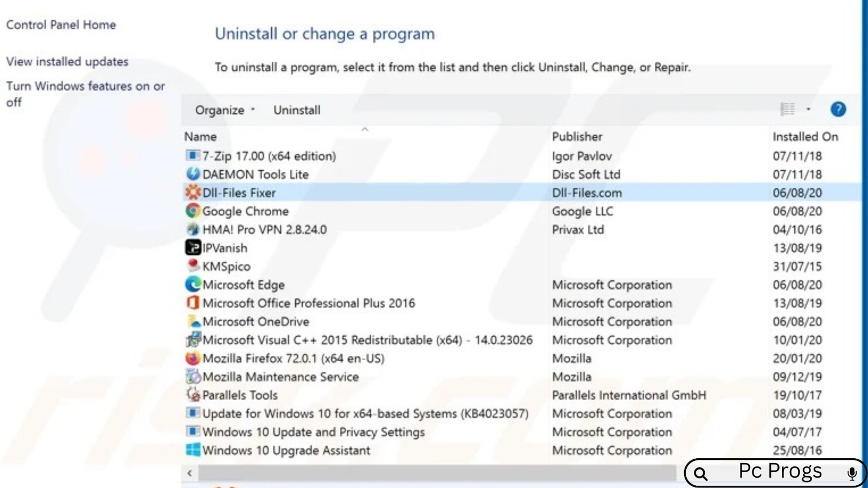Select the DAEMON Tools Lite entry
The height and width of the screenshot is (488, 868).
click(x=521, y=174)
